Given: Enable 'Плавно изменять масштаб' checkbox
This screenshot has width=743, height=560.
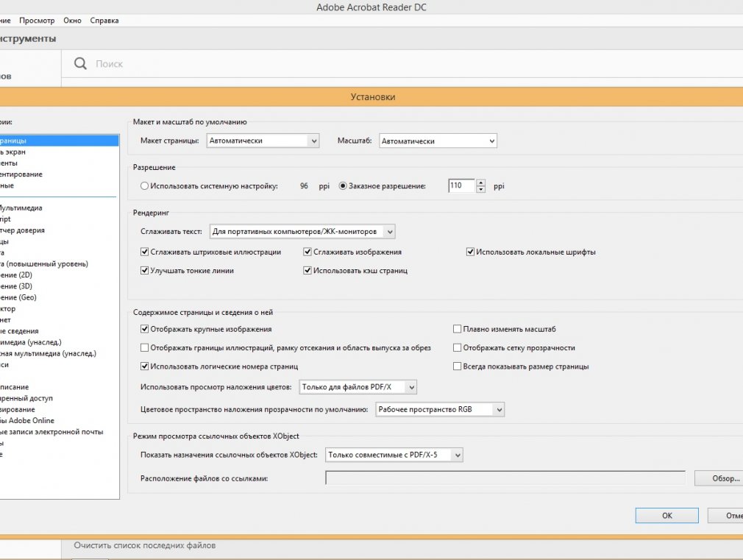Looking at the screenshot, I should coord(458,329).
